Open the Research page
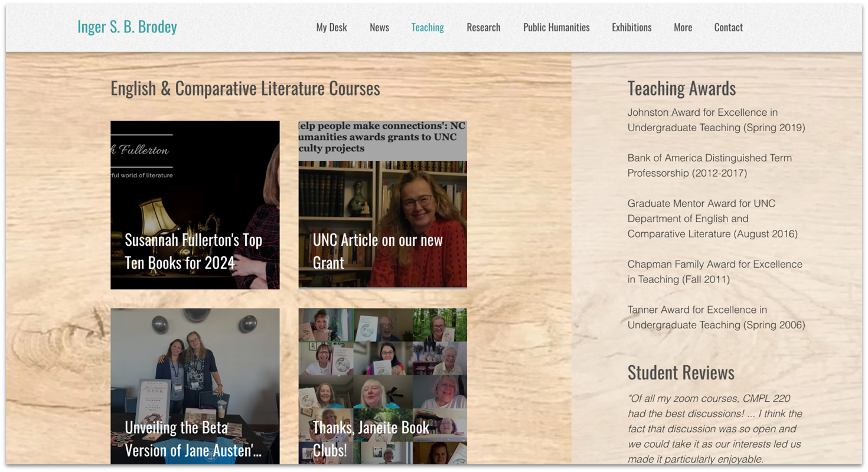 coord(484,27)
